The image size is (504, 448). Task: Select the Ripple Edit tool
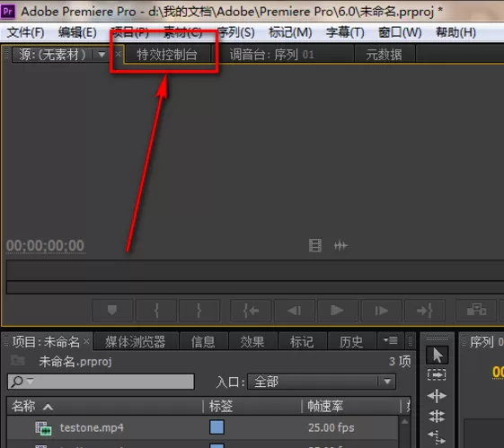437,396
